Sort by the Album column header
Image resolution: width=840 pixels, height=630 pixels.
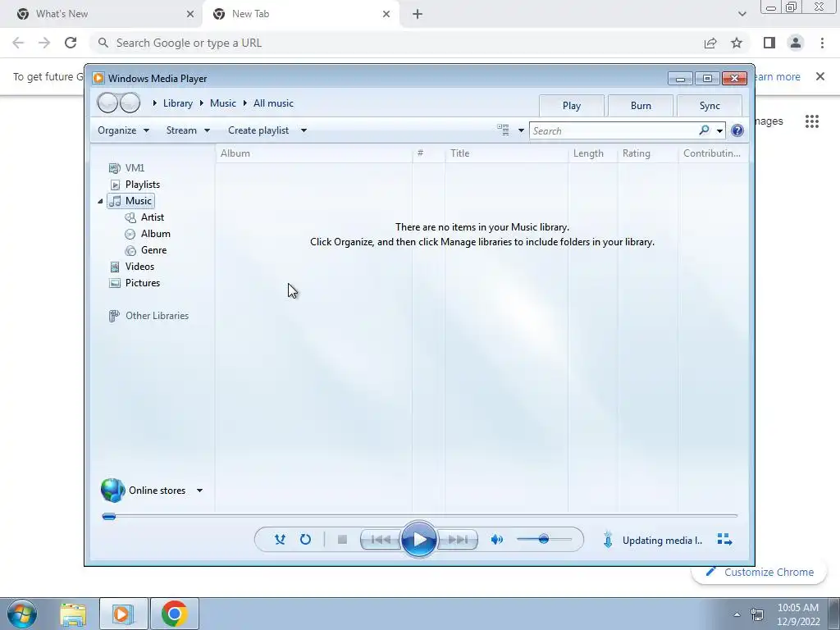click(x=314, y=153)
